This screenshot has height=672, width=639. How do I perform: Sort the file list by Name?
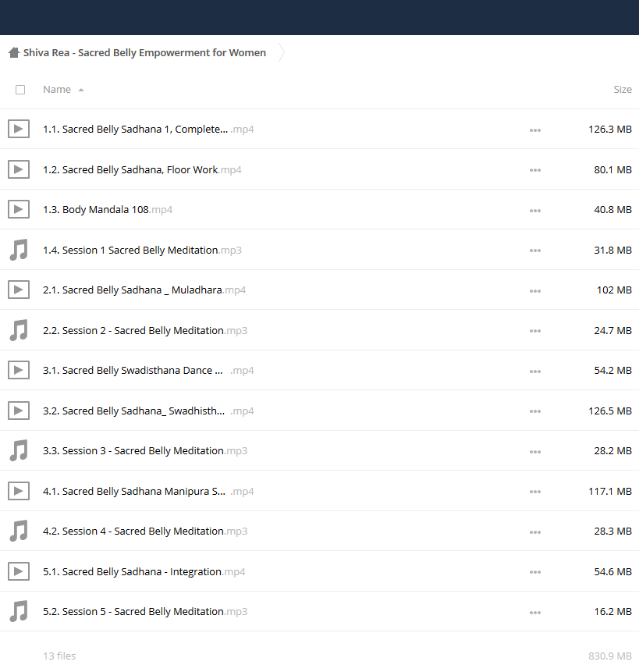click(x=57, y=90)
